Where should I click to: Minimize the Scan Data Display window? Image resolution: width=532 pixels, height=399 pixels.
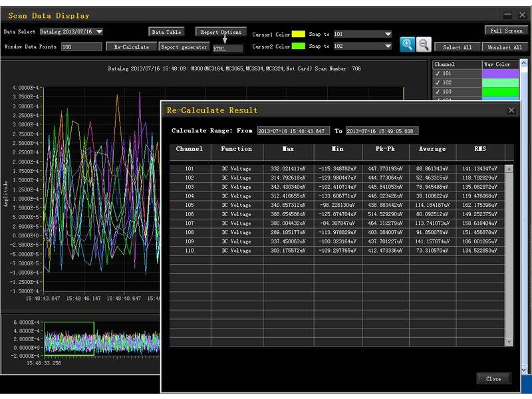click(x=507, y=15)
